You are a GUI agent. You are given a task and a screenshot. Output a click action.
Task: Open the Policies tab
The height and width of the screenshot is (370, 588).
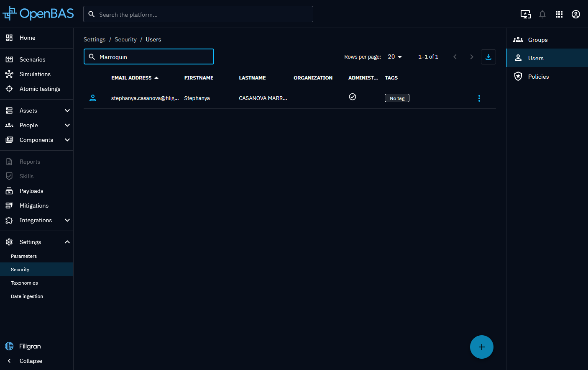[538, 77]
